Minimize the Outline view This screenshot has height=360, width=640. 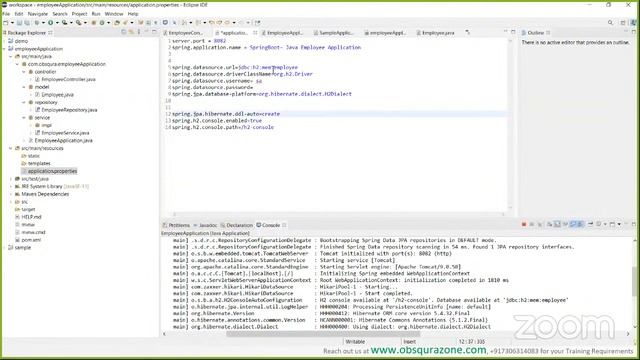(626, 31)
